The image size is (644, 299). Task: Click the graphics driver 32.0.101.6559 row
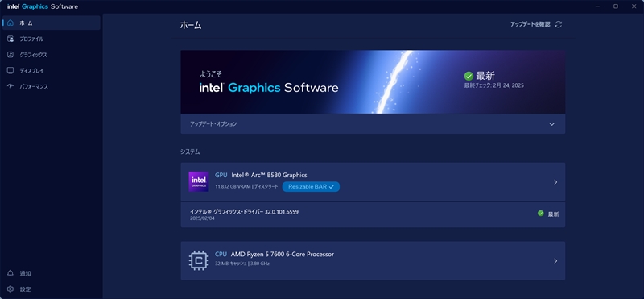373,214
